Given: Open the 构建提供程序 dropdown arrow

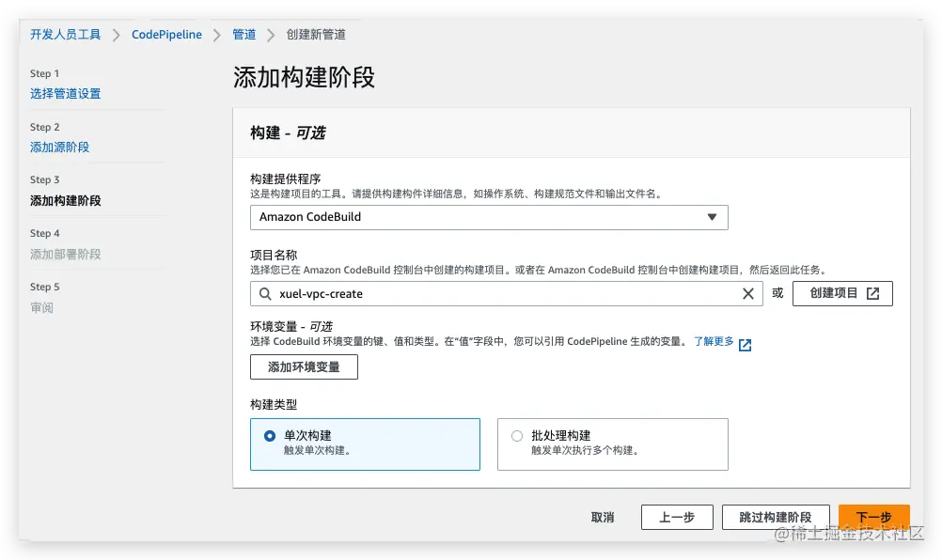Looking at the screenshot, I should [x=712, y=217].
